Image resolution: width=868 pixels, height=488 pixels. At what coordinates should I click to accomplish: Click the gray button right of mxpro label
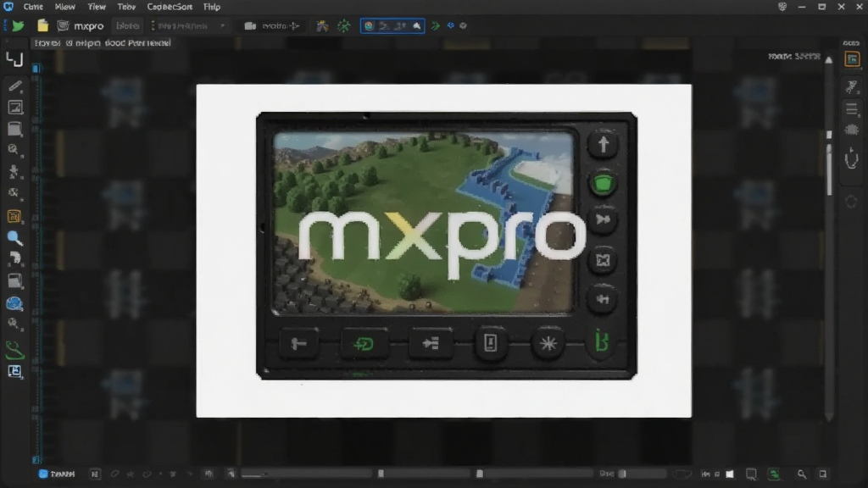click(x=128, y=26)
